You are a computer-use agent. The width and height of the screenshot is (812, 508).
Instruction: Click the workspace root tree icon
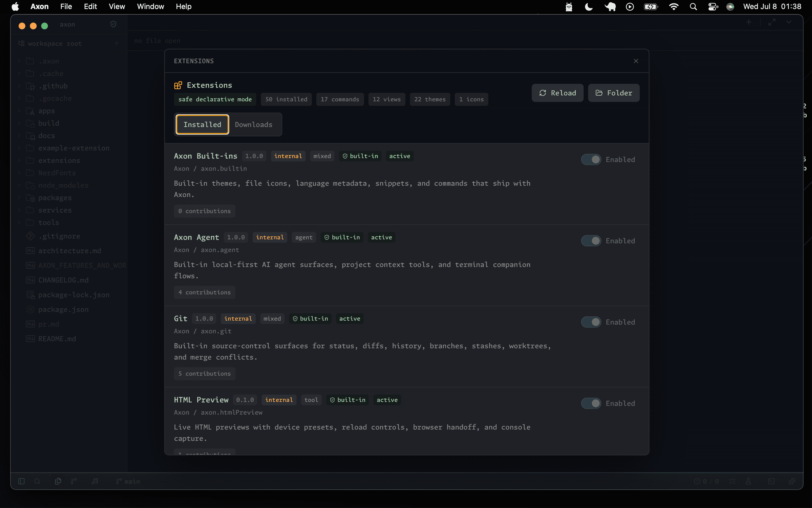(21, 43)
